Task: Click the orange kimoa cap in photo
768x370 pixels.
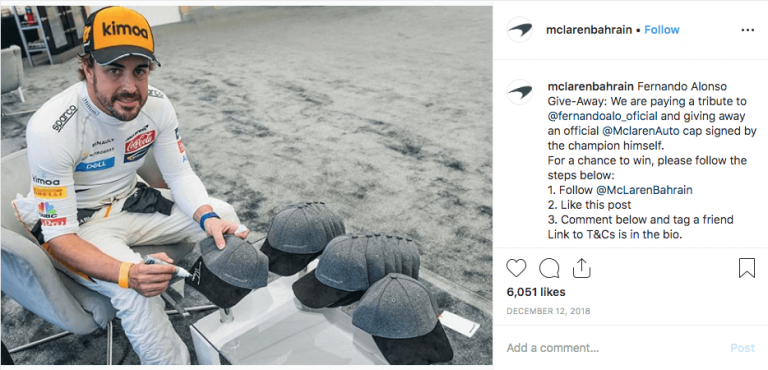Action: 121,34
